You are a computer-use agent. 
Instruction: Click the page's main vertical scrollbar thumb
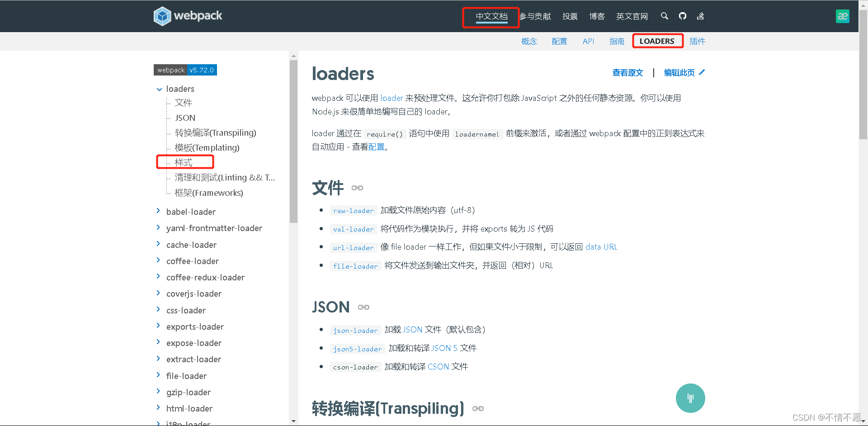pos(863,75)
